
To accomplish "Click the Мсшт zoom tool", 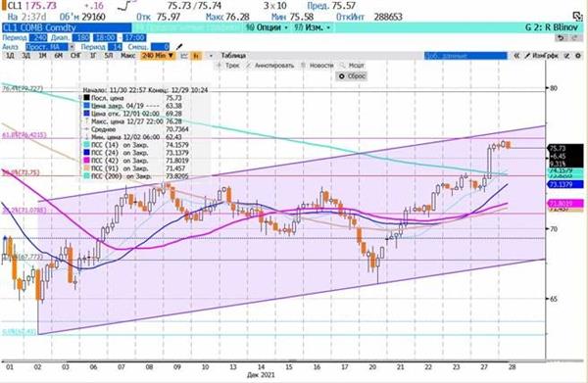I will [353, 66].
